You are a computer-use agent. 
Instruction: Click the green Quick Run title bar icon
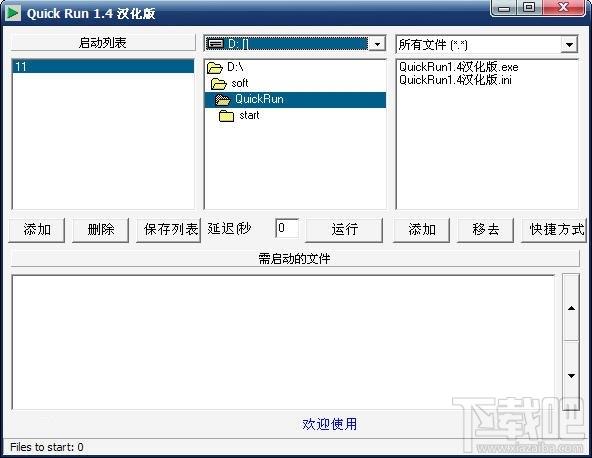pos(13,13)
